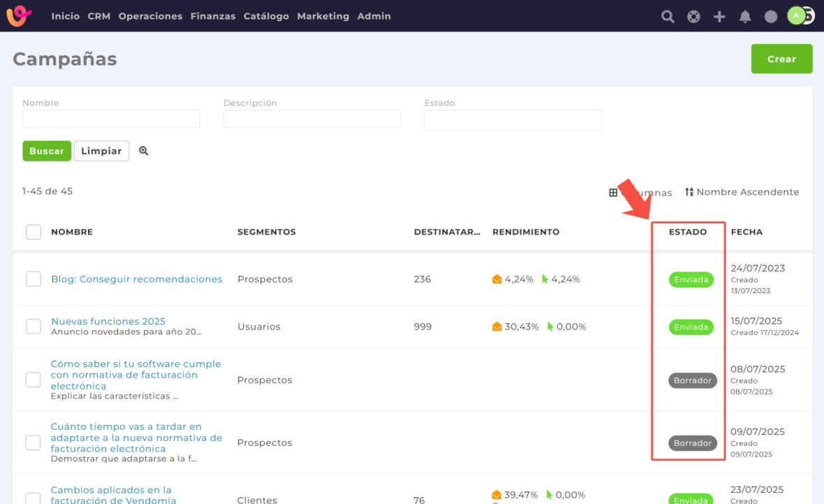The height and width of the screenshot is (504, 824).
Task: Click the 'Enviada' status badge in first row
Action: coord(691,280)
